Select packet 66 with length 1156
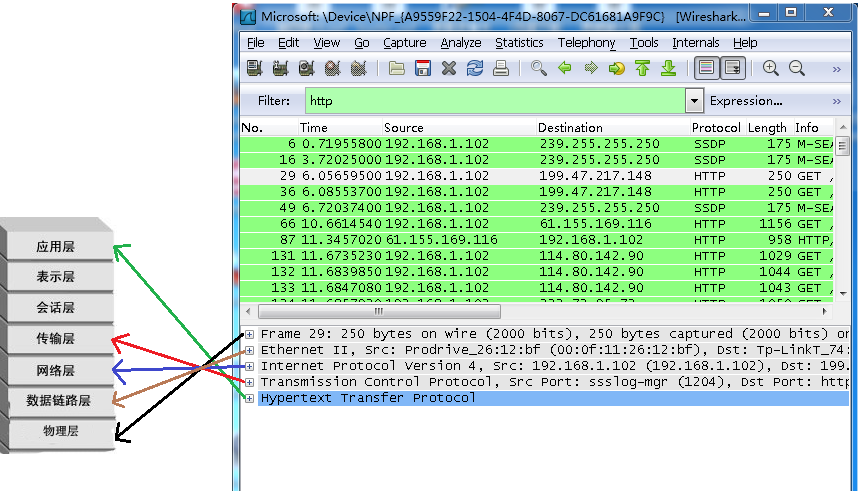This screenshot has width=858, height=493. pos(537,224)
